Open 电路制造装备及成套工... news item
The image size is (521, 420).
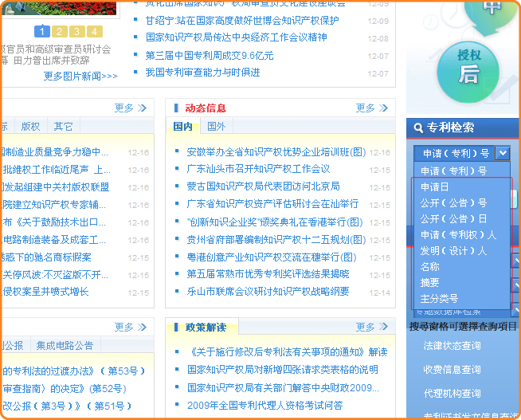[x=54, y=240]
